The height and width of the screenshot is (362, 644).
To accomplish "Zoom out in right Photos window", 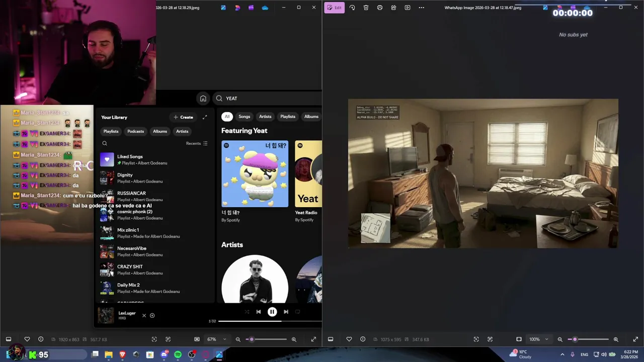I will click(560, 339).
